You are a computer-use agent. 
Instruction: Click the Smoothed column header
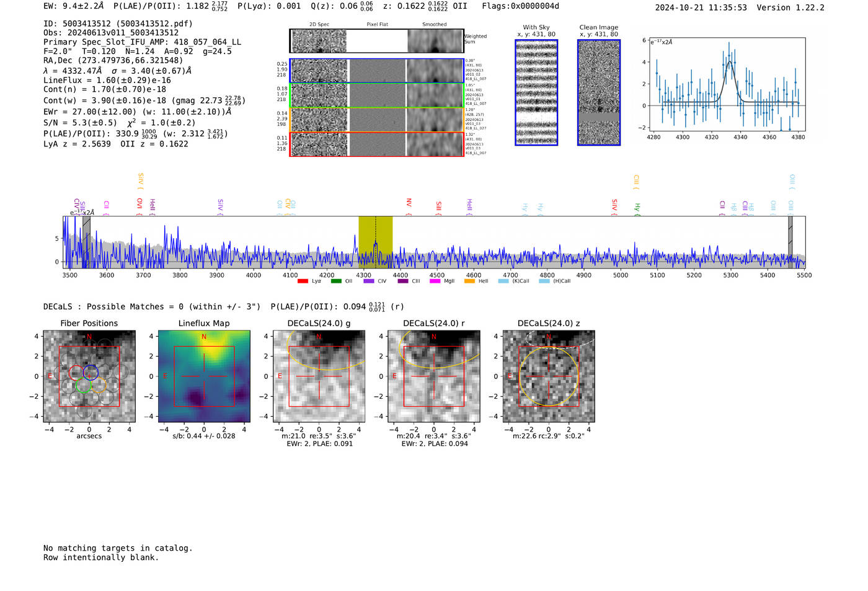click(x=434, y=24)
